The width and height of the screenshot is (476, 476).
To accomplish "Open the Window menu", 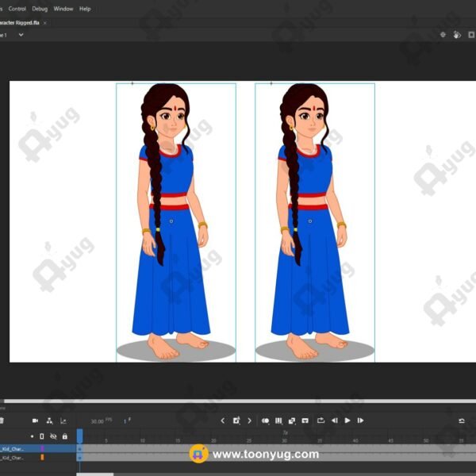I will [63, 9].
